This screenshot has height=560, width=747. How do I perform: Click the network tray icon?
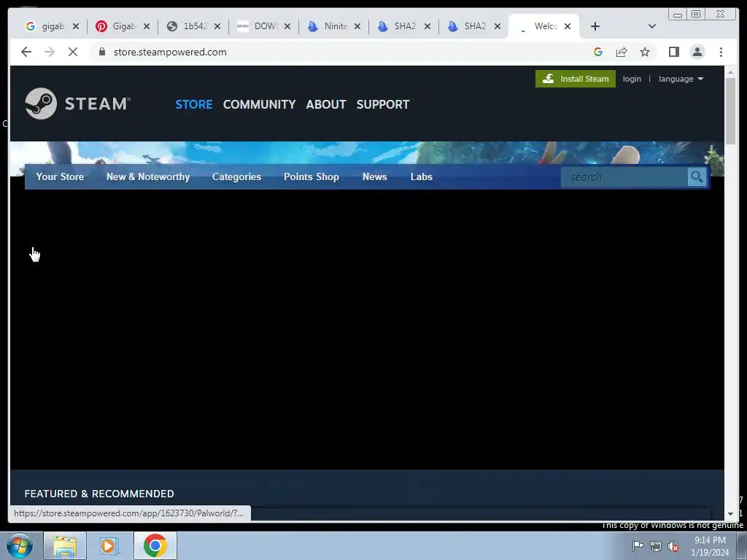pyautogui.click(x=656, y=546)
